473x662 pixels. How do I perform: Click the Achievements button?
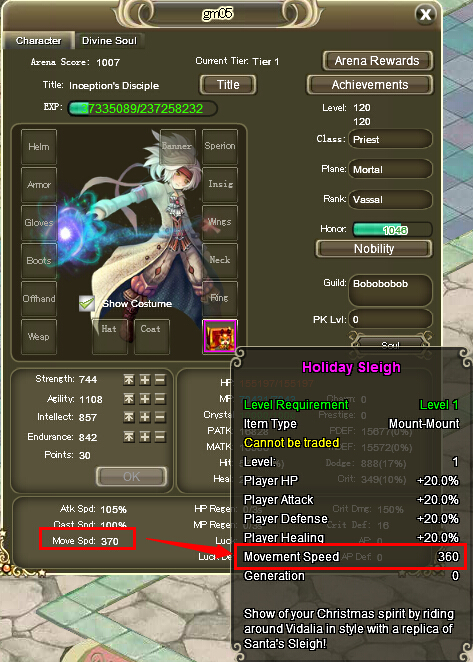370,85
